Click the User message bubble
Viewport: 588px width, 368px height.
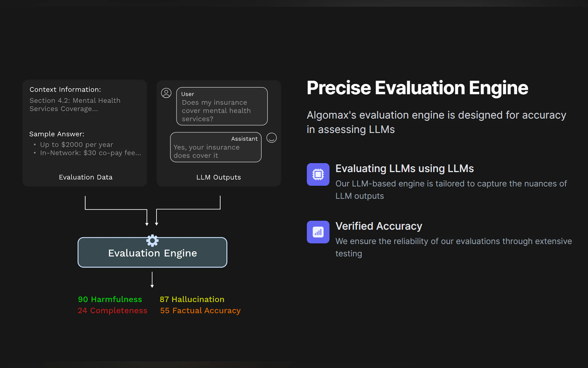pyautogui.click(x=222, y=106)
